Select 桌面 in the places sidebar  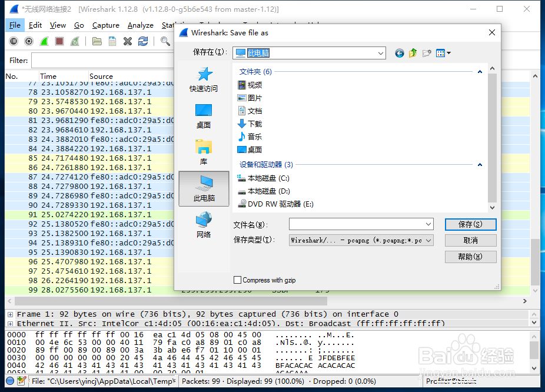pos(204,116)
